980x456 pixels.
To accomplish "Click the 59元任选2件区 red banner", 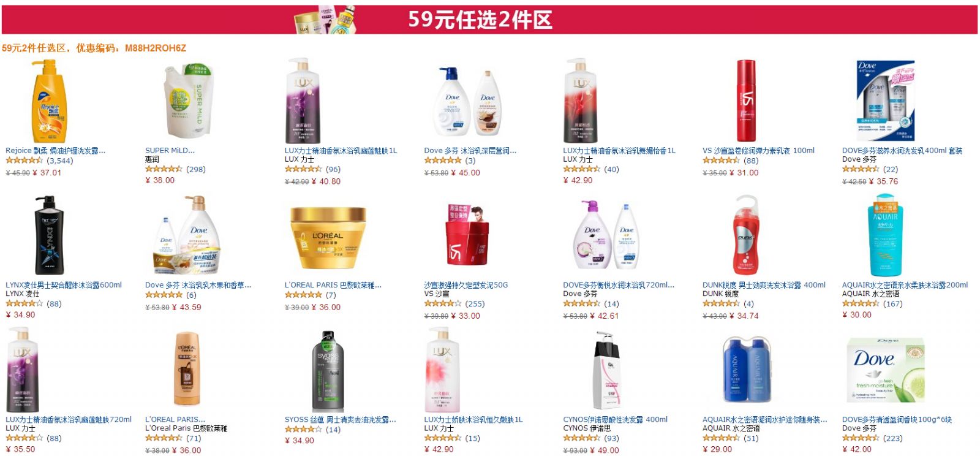I will tap(489, 20).
